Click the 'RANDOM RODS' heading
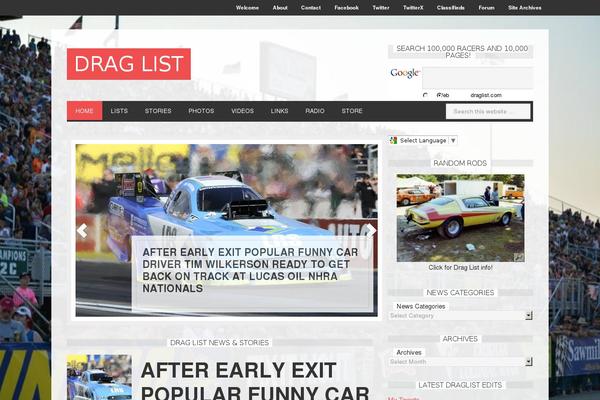Image resolution: width=600 pixels, height=400 pixels. point(460,163)
